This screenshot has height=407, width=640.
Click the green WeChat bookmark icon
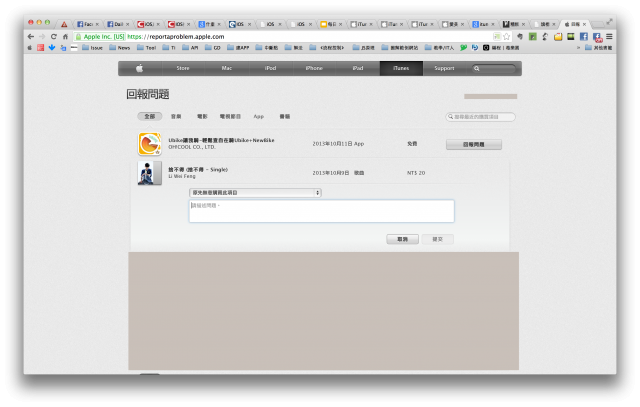click(463, 48)
